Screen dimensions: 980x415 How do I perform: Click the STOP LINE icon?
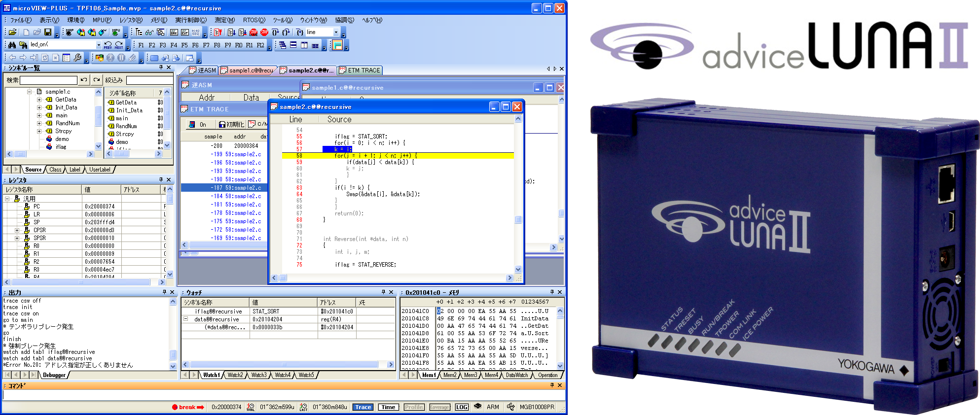254,32
